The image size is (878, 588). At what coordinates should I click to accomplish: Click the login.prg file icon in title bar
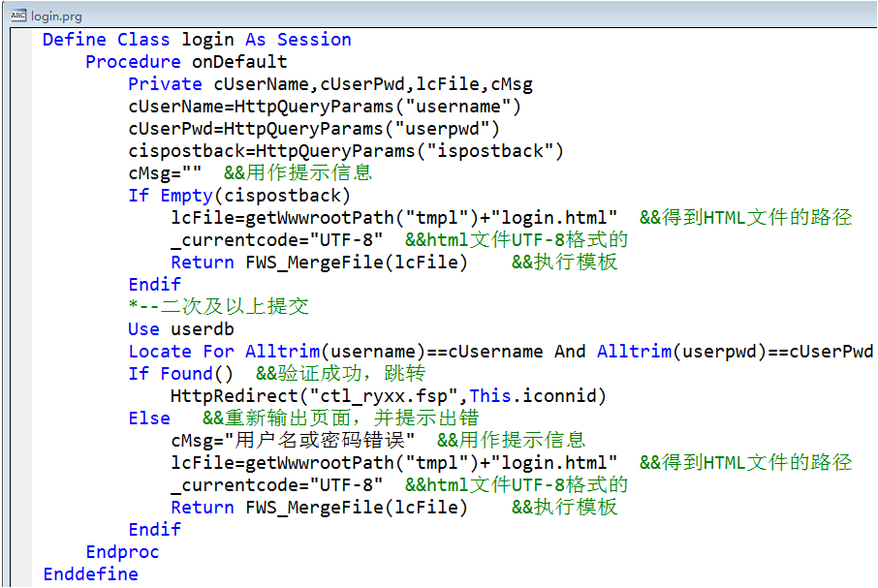click(16, 14)
